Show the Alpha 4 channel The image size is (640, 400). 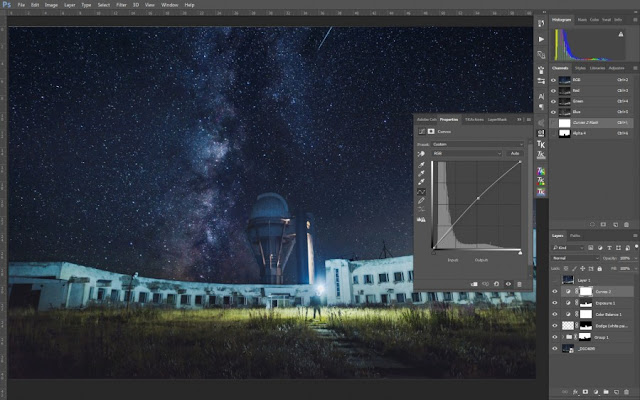[553, 133]
